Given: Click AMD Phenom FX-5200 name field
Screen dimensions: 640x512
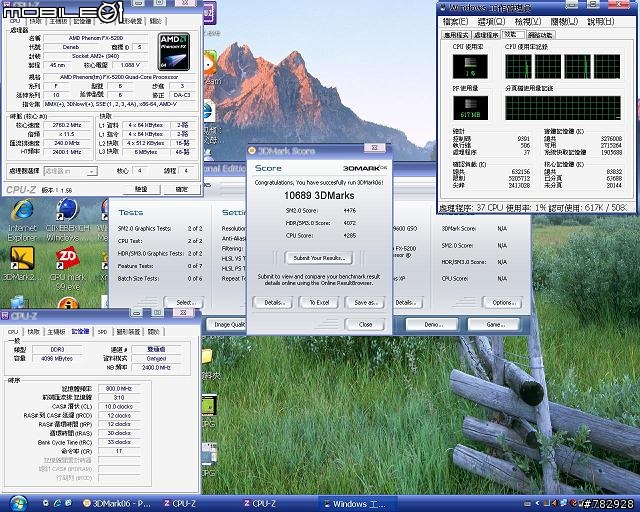Looking at the screenshot, I should pos(96,38).
